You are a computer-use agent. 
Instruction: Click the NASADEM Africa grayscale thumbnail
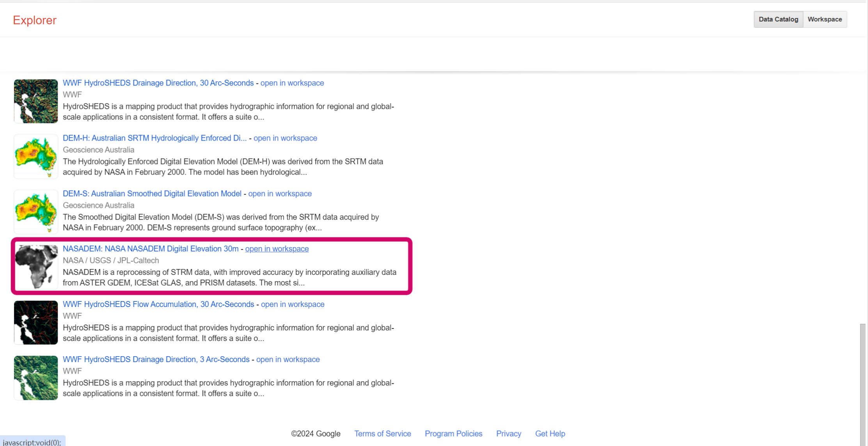point(36,267)
